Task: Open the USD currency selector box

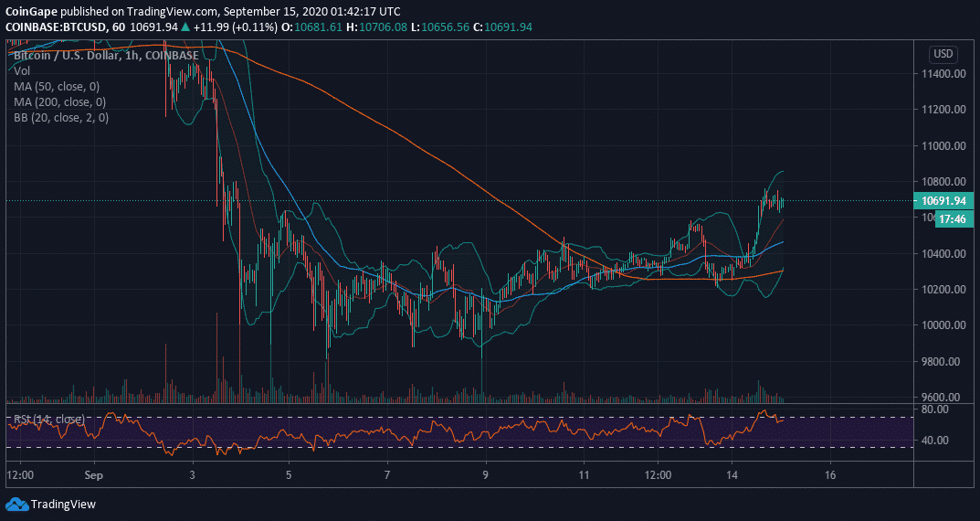Action: 942,54
